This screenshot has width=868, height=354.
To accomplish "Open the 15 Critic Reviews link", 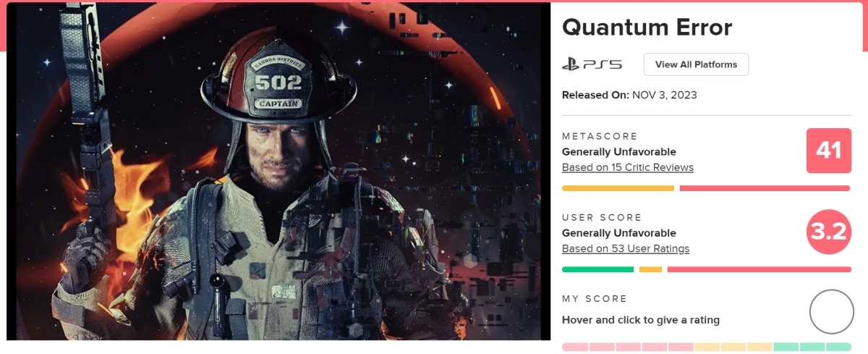I will pos(627,167).
